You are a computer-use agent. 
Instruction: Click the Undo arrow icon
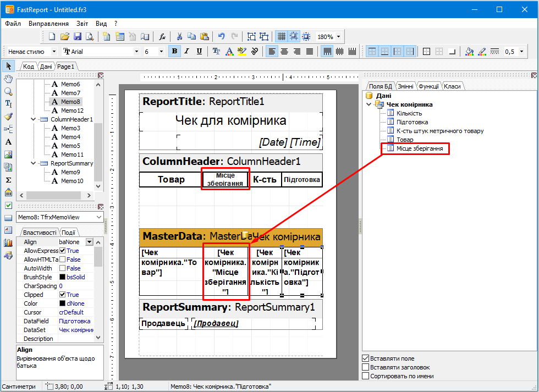(x=221, y=37)
